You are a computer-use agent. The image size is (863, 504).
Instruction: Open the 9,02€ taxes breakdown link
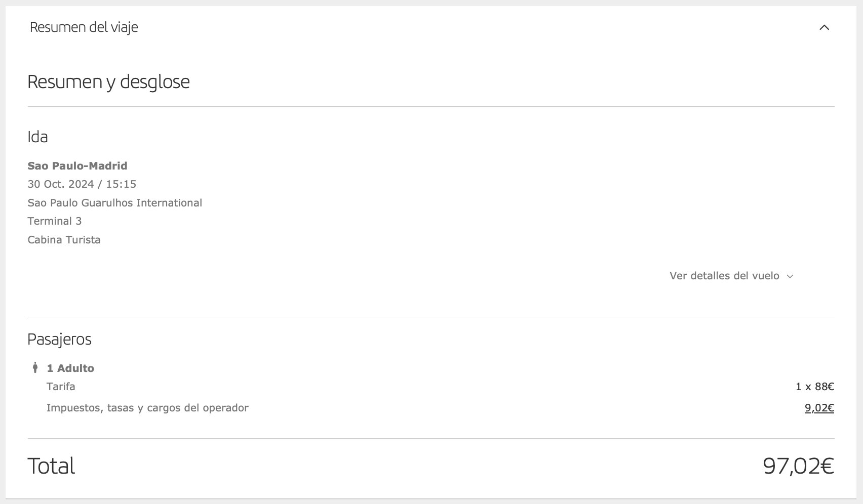(x=819, y=408)
